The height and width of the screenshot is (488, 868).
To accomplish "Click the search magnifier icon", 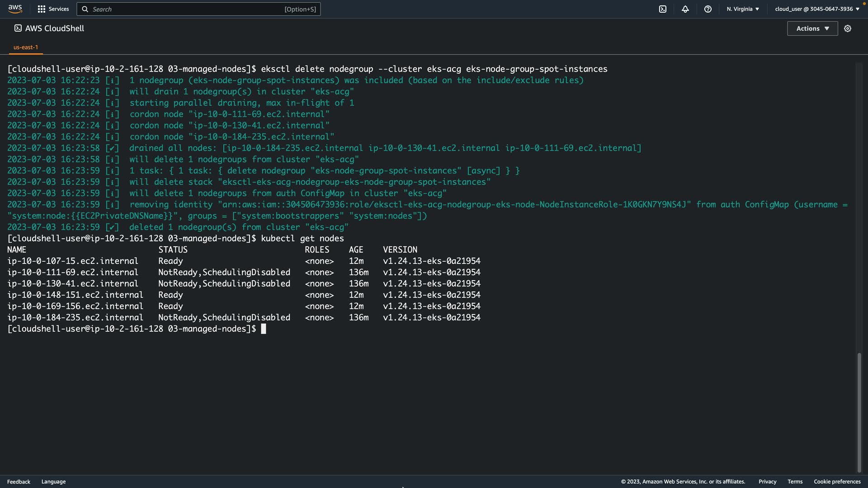I will (x=85, y=9).
